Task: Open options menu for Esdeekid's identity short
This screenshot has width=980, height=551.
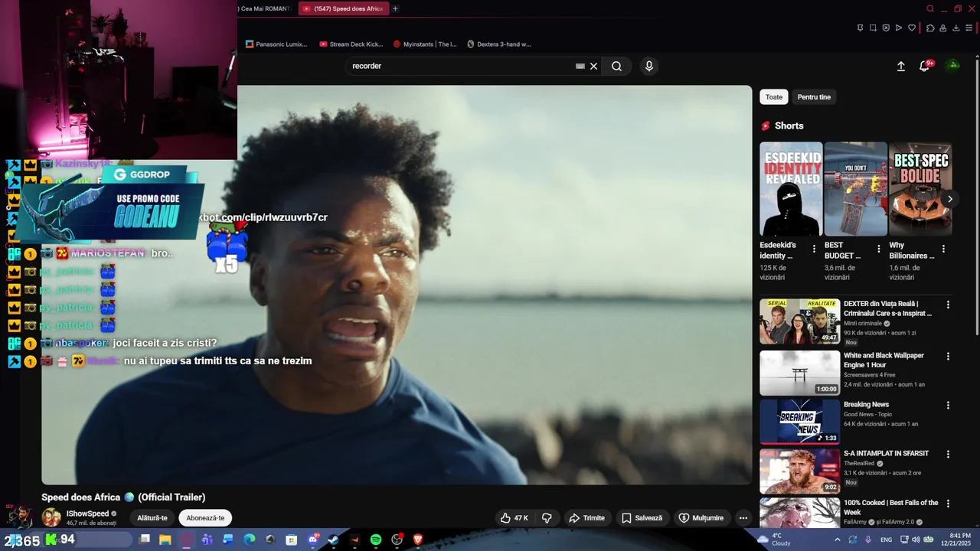Action: [814, 249]
